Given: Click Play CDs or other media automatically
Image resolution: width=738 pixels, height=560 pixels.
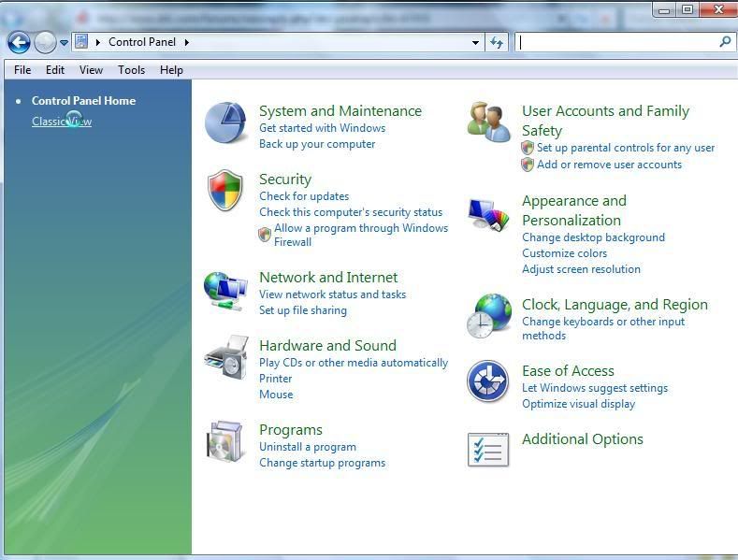Looking at the screenshot, I should pos(354,363).
